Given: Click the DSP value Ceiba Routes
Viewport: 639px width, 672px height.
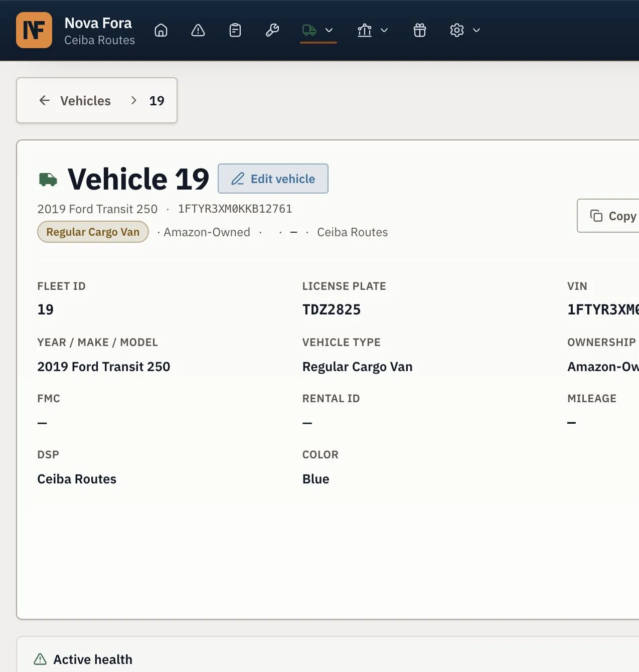Looking at the screenshot, I should pyautogui.click(x=77, y=479).
